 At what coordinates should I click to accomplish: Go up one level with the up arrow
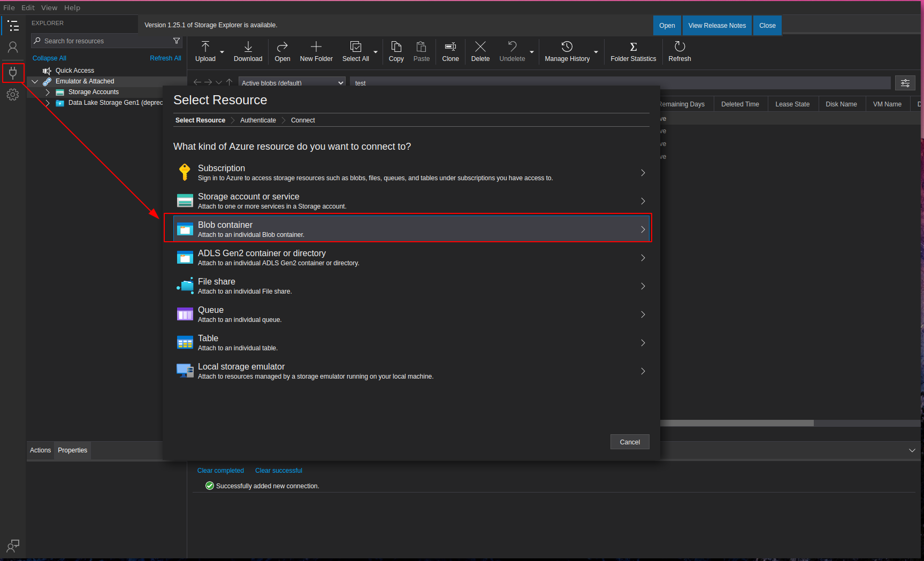click(x=229, y=82)
